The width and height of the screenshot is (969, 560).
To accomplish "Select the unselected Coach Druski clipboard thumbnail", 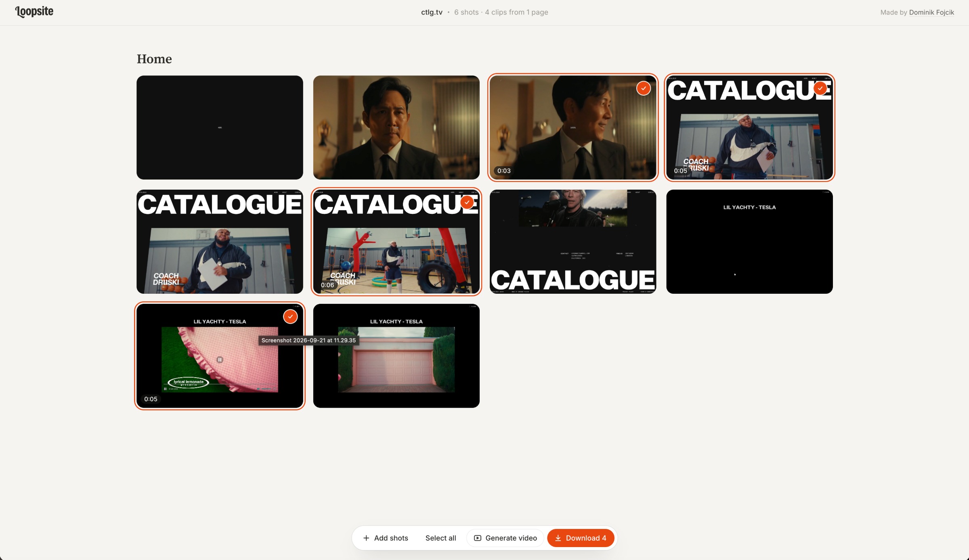I will pos(220,242).
